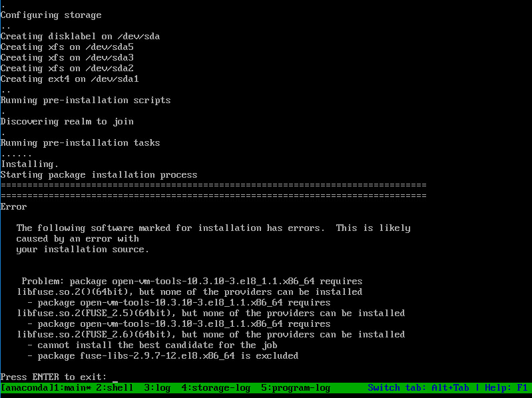Viewport: 532px width, 398px height.
Task: Click the 'Configuring storage' line
Action: click(x=51, y=15)
